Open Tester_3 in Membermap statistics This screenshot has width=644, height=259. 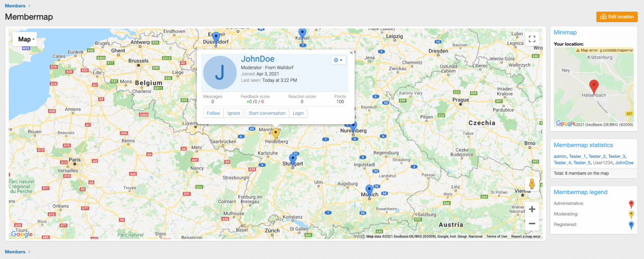tap(616, 156)
